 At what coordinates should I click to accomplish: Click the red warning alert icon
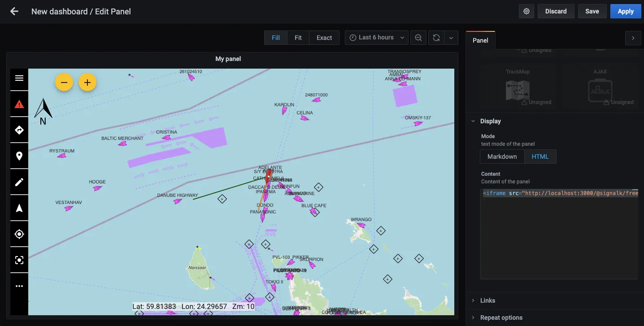tap(19, 104)
